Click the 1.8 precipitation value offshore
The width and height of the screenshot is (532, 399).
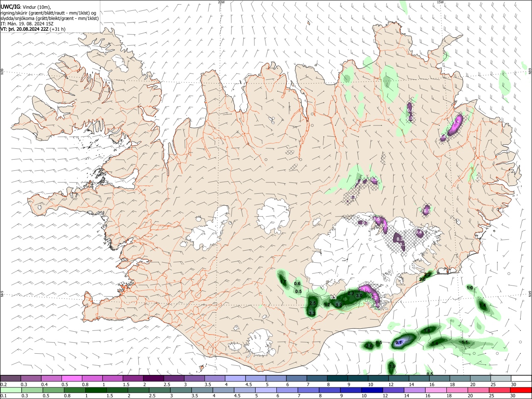(427, 331)
